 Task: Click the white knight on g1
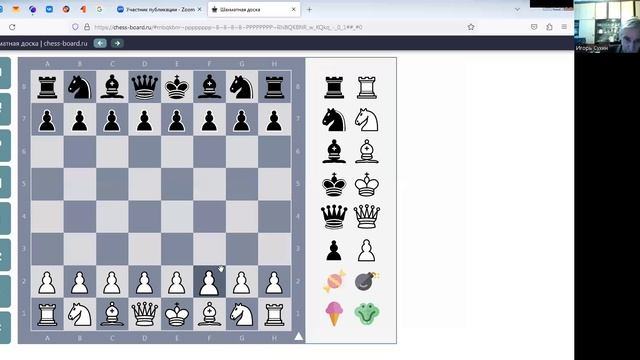[x=242, y=314]
